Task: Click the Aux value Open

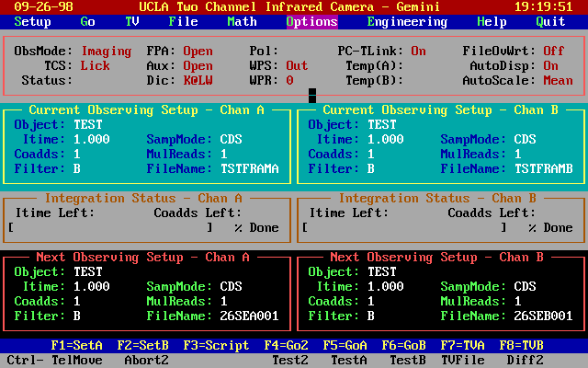Action: tap(198, 65)
